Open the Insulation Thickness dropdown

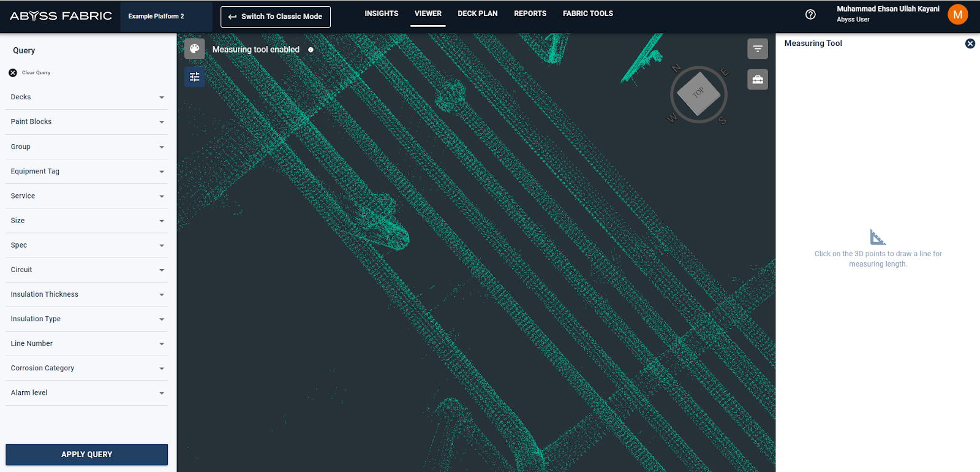tap(86, 295)
